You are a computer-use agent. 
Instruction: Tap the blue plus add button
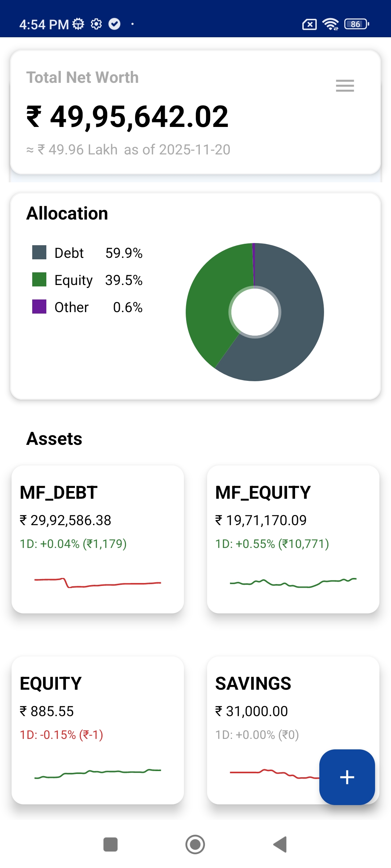[347, 777]
